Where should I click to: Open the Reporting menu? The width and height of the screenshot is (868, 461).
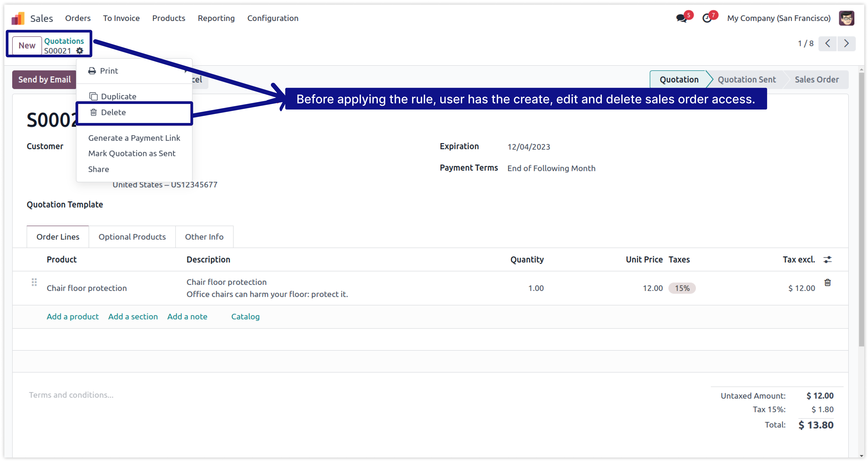pyautogui.click(x=216, y=18)
